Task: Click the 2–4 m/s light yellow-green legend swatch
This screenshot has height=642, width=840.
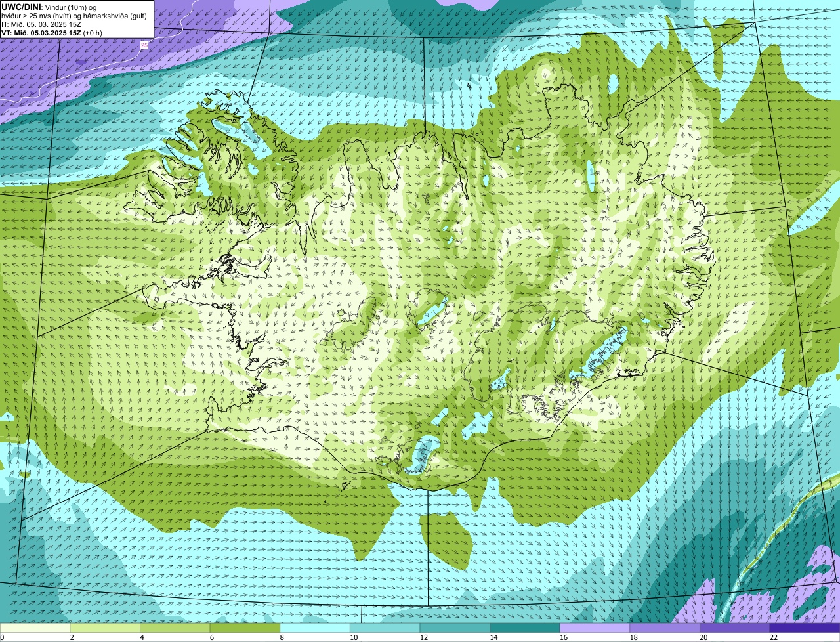Action: [x=105, y=628]
